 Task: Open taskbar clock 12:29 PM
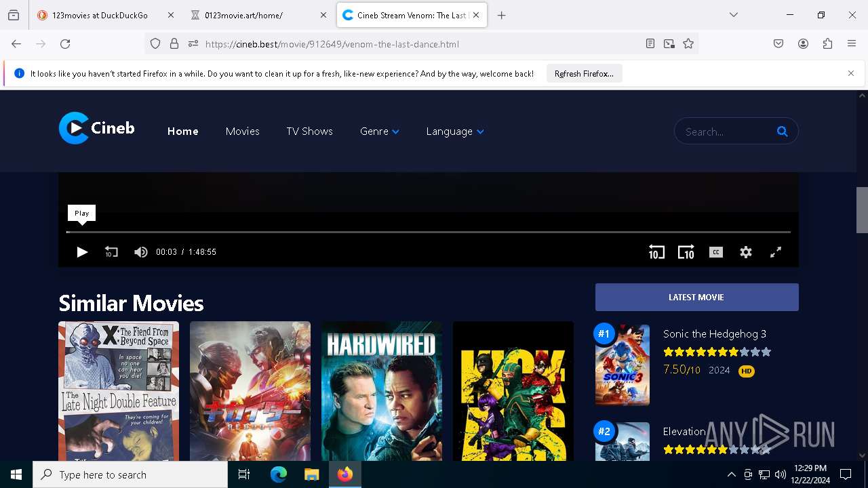810,474
